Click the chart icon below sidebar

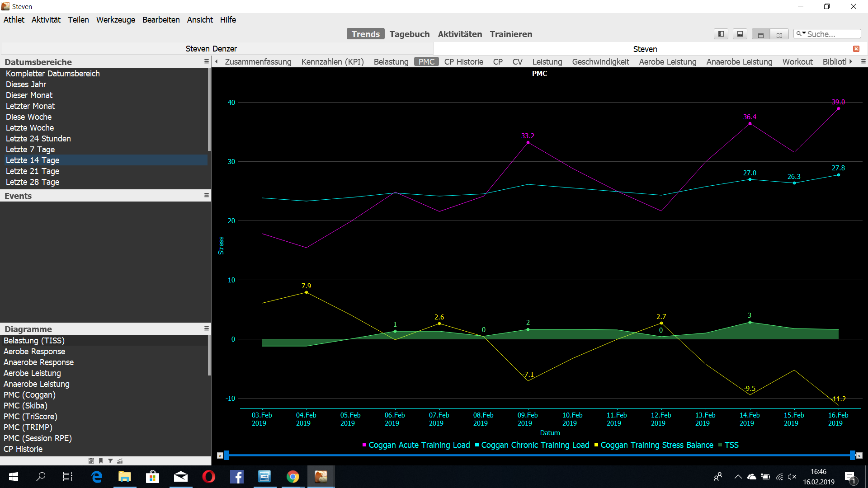click(x=120, y=461)
